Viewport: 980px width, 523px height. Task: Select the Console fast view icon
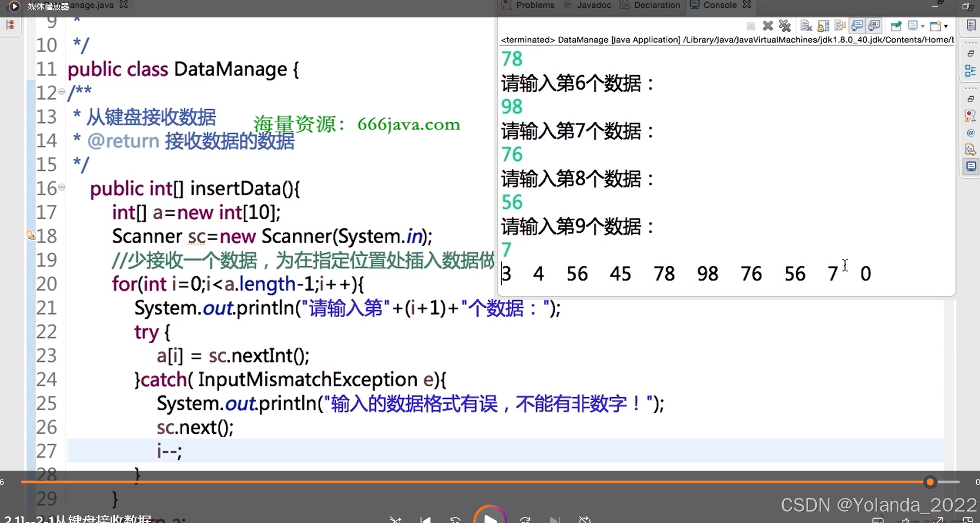coord(970,166)
